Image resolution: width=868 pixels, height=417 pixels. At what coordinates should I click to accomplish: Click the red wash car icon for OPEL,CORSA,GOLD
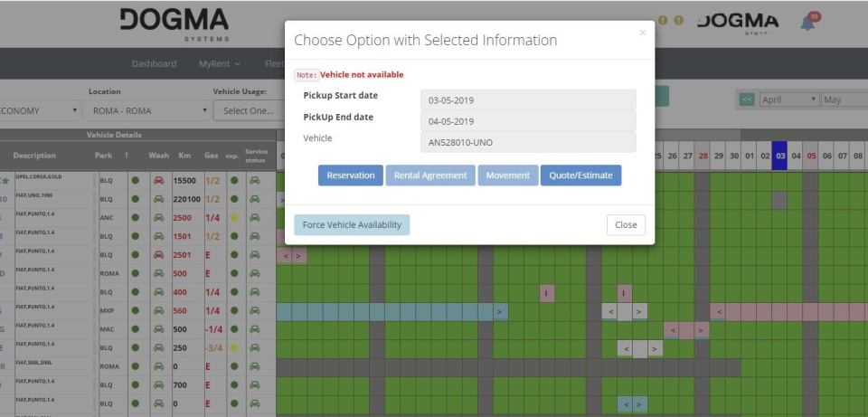click(x=158, y=181)
